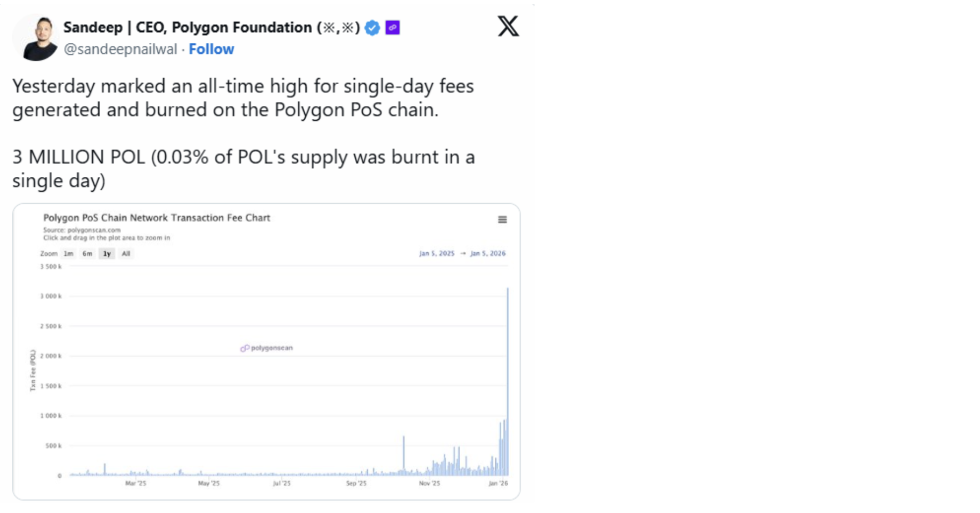Screen dimensions: 980x513
Task: Set chart zoom to 6m
Action: (x=87, y=254)
